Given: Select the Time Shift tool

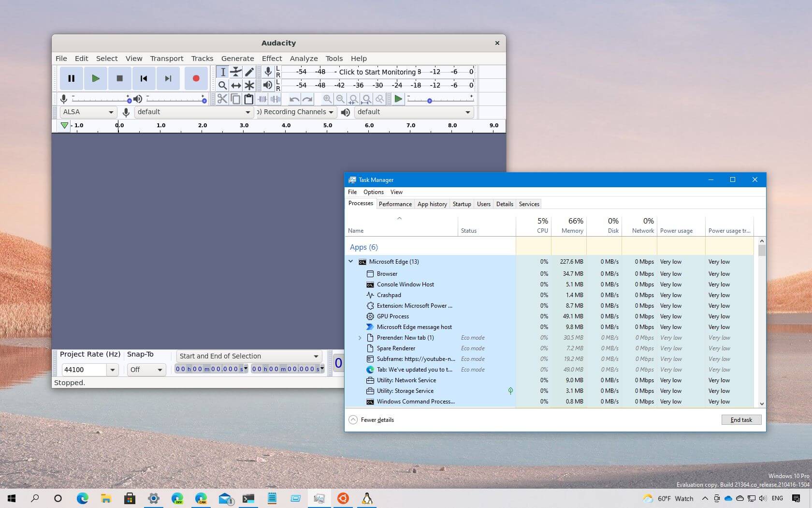Looking at the screenshot, I should [x=236, y=85].
